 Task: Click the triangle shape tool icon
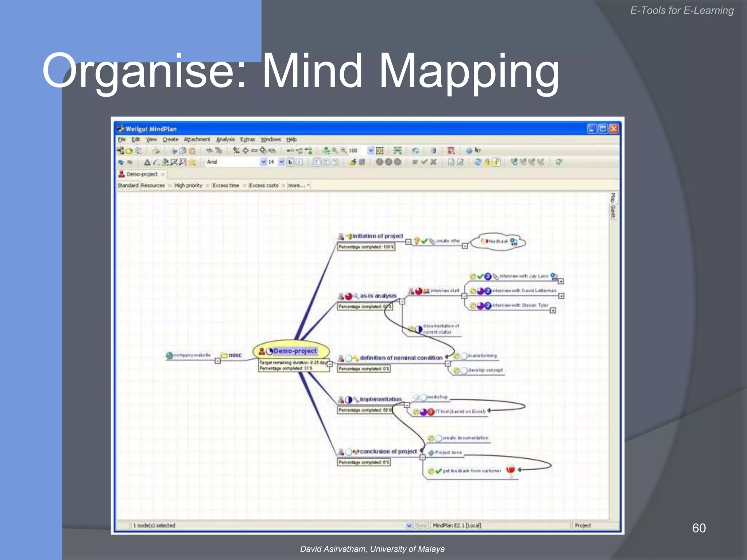click(x=147, y=162)
